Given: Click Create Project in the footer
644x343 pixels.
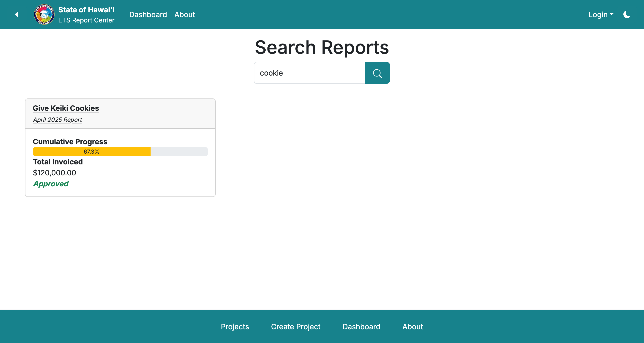Looking at the screenshot, I should (296, 327).
